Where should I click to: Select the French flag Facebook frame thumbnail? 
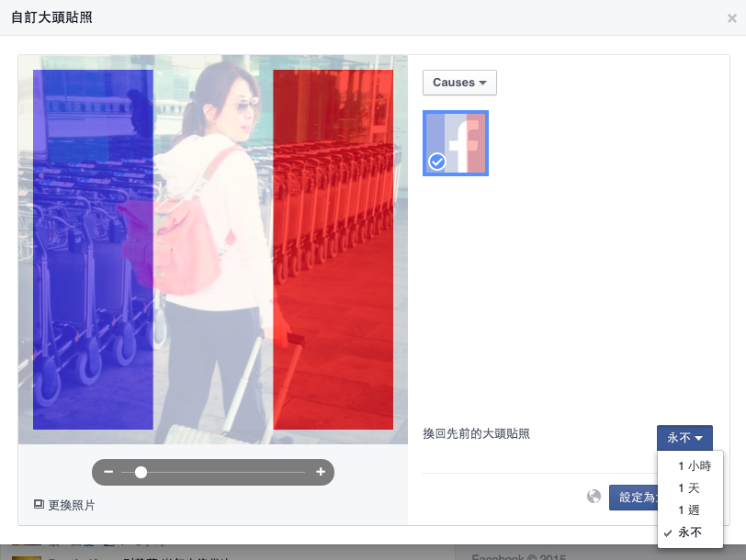456,142
